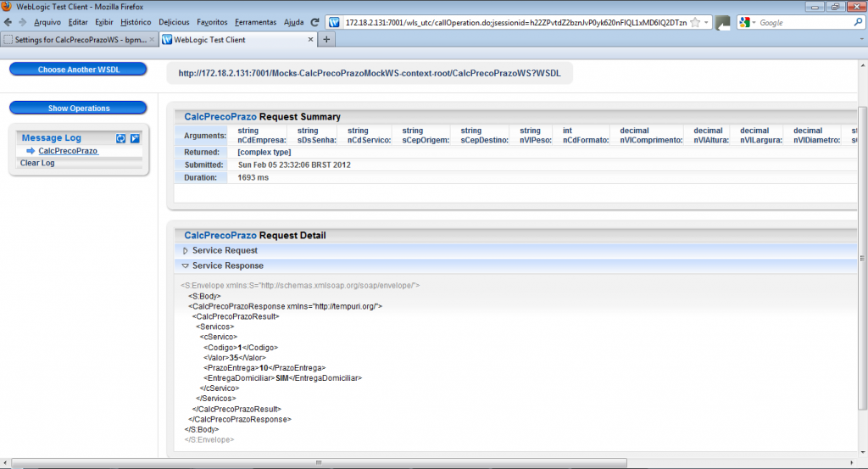The width and height of the screenshot is (868, 469).
Task: Click the vertical scrollbar up arrow
Action: pos(862,65)
